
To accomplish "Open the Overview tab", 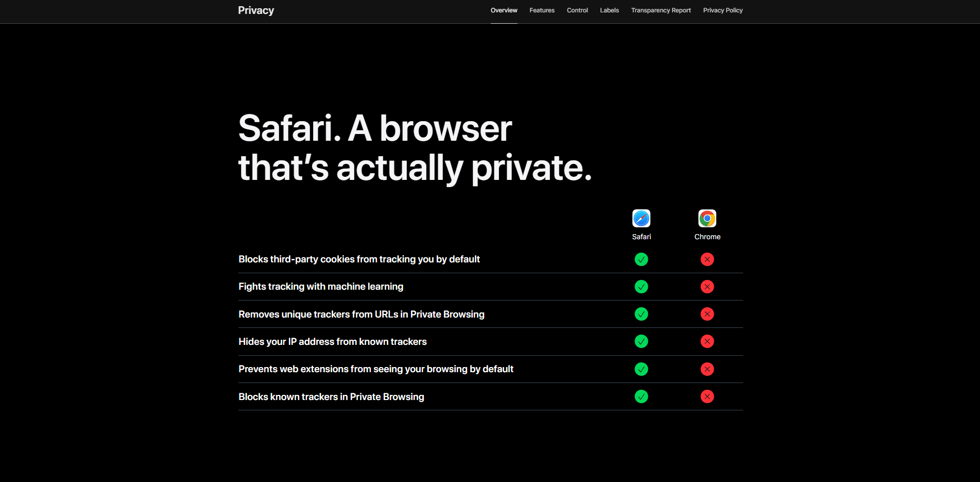I will pyautogui.click(x=504, y=10).
